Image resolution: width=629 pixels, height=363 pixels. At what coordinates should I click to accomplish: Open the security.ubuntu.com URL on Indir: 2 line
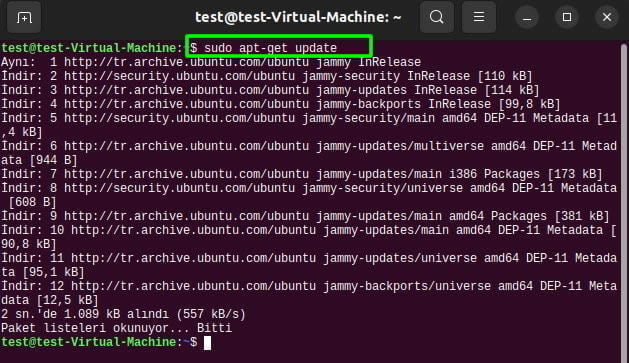[x=179, y=76]
